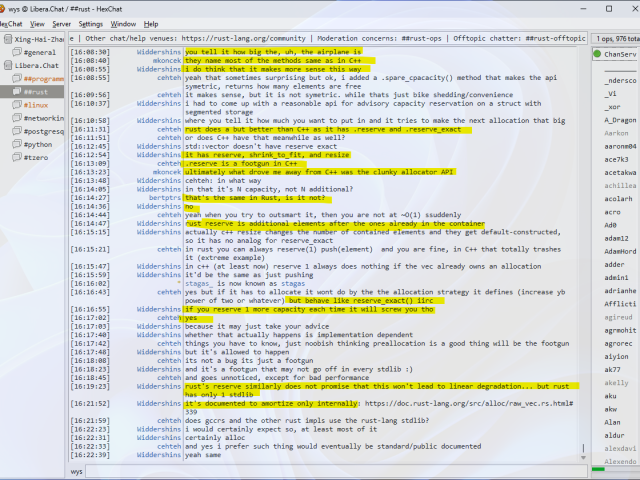This screenshot has width=640, height=480.
Task: Click the #python channel icon
Action: point(17,143)
